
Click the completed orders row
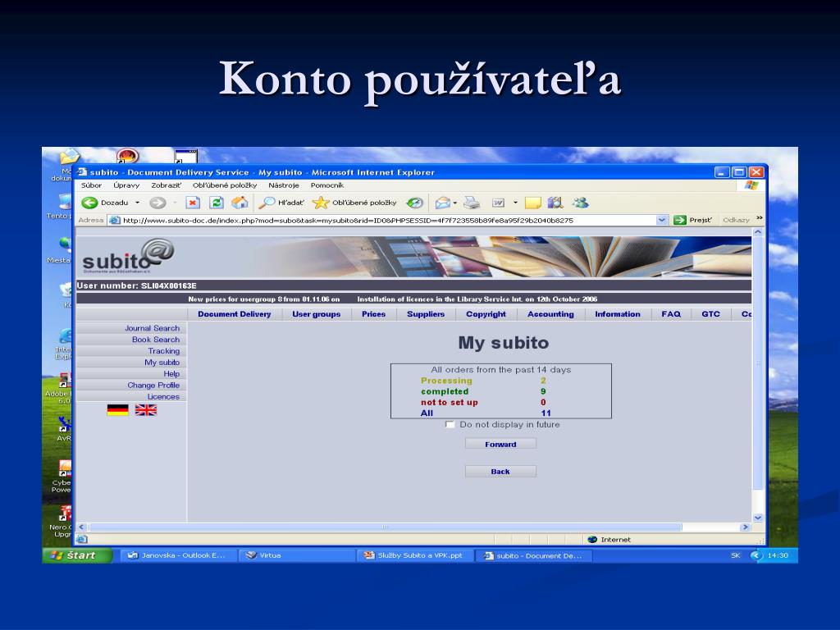(500, 391)
